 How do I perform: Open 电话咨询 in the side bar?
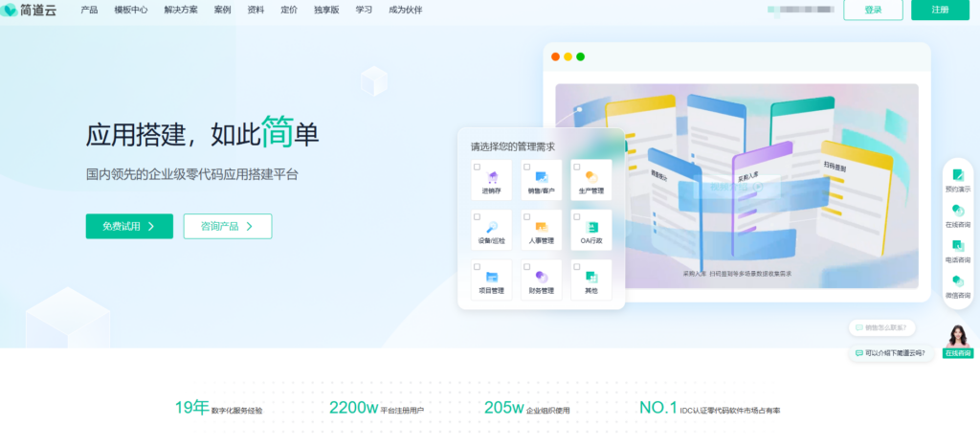pyautogui.click(x=957, y=251)
